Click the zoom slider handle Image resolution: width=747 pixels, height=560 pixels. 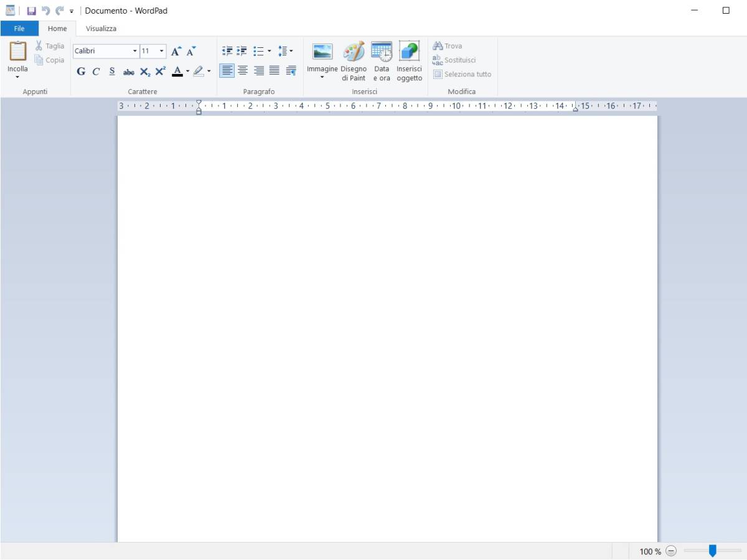click(713, 551)
